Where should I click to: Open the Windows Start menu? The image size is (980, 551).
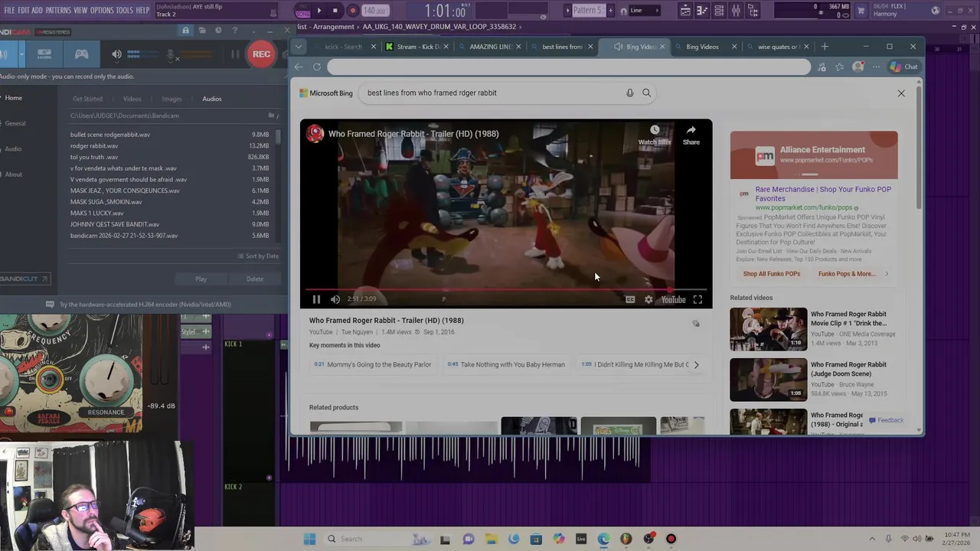point(309,539)
